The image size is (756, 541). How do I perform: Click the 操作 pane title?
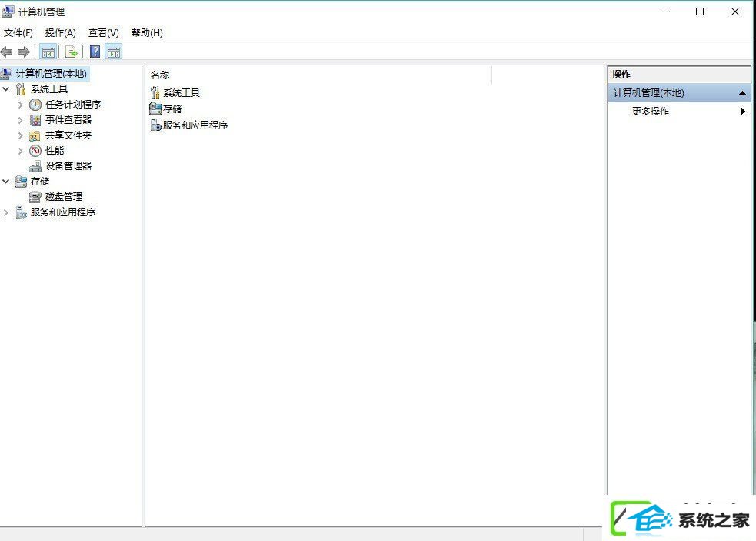click(x=621, y=75)
